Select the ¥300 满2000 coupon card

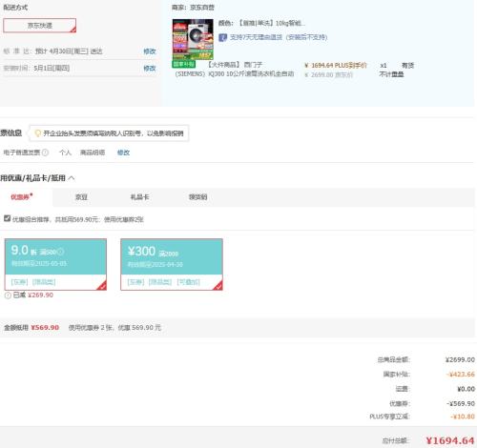[x=172, y=264]
